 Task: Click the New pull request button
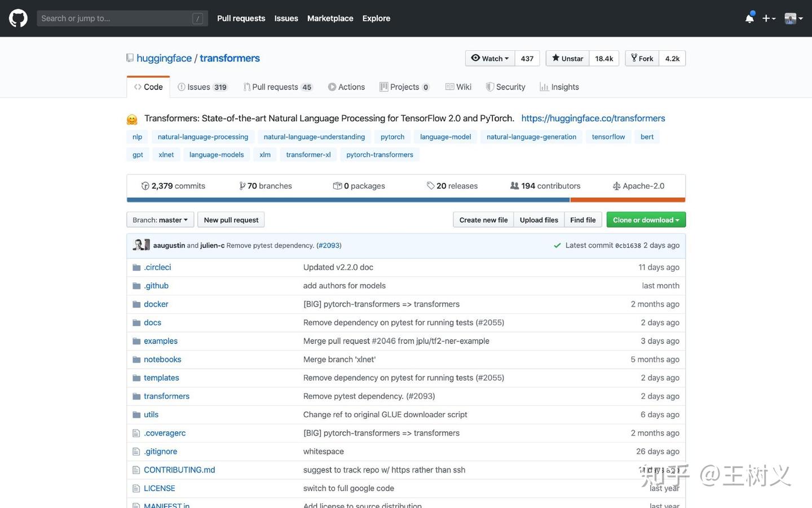click(x=231, y=220)
